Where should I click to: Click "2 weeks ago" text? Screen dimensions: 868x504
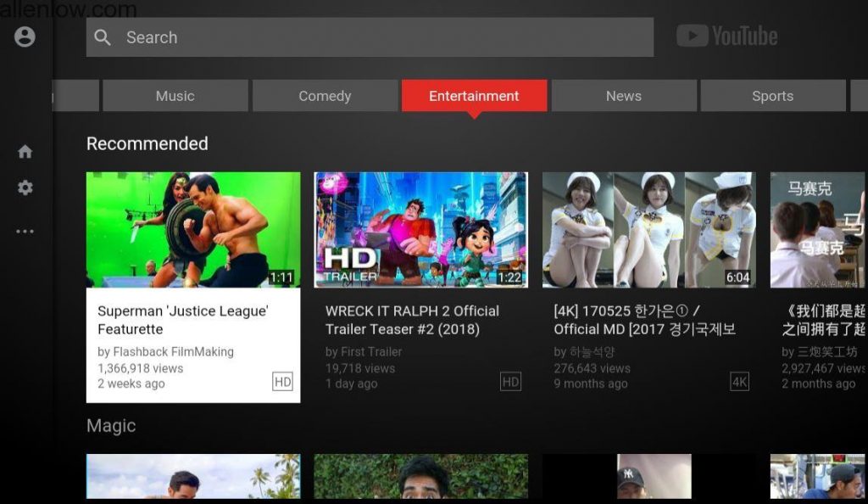click(x=131, y=384)
